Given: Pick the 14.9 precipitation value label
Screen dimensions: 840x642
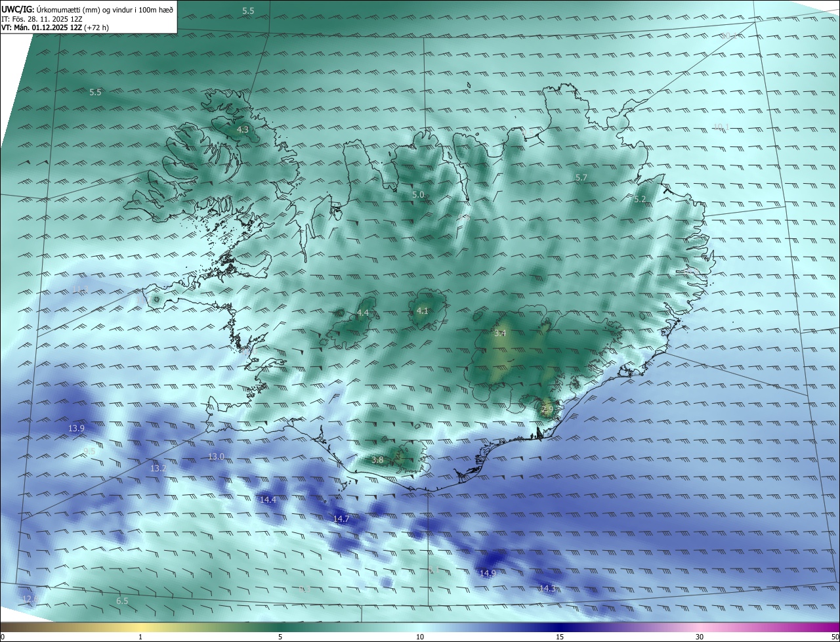Looking at the screenshot, I should (x=488, y=574).
